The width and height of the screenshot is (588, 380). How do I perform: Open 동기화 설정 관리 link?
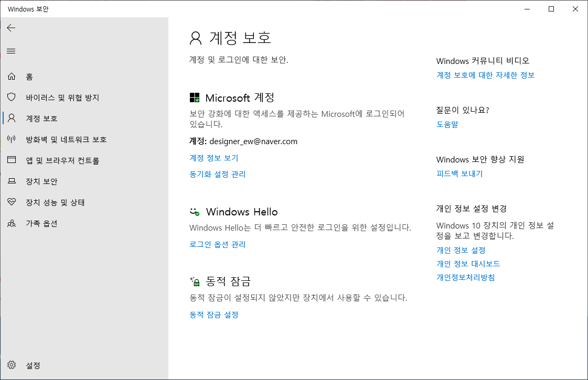tap(218, 174)
